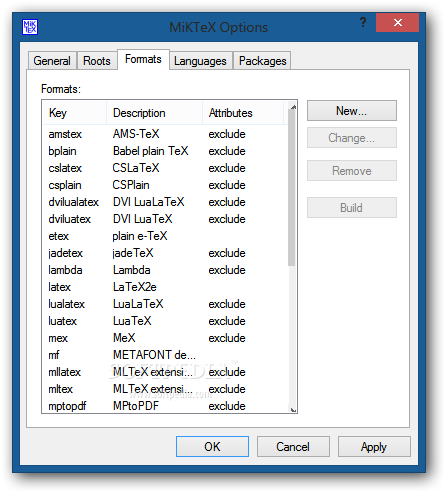The height and width of the screenshot is (493, 446).
Task: Click the Build button
Action: click(352, 208)
